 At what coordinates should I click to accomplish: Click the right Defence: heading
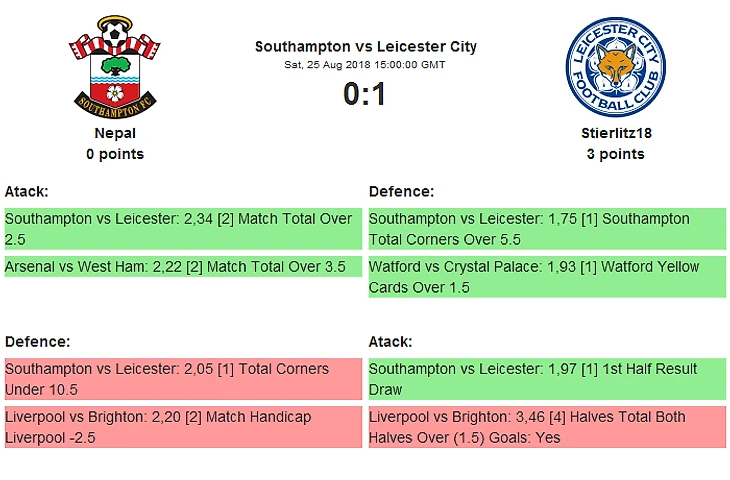pyautogui.click(x=401, y=191)
